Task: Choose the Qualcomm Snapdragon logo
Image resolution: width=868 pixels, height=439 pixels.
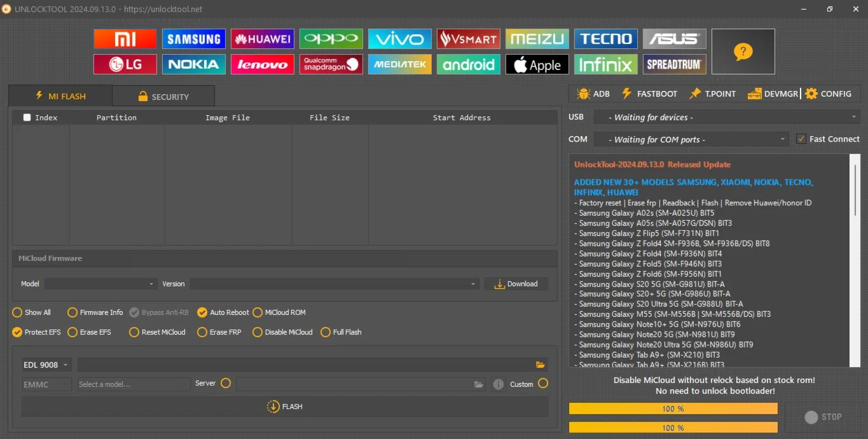Action: (331, 64)
